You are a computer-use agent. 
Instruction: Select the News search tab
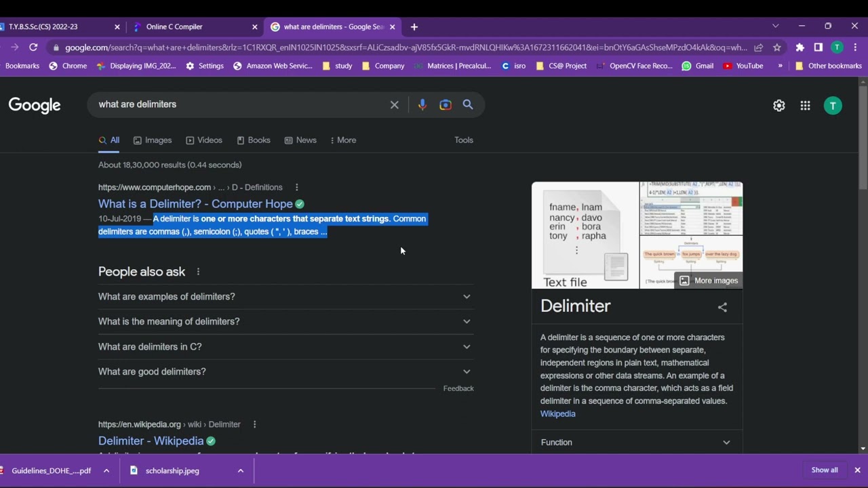(x=300, y=140)
